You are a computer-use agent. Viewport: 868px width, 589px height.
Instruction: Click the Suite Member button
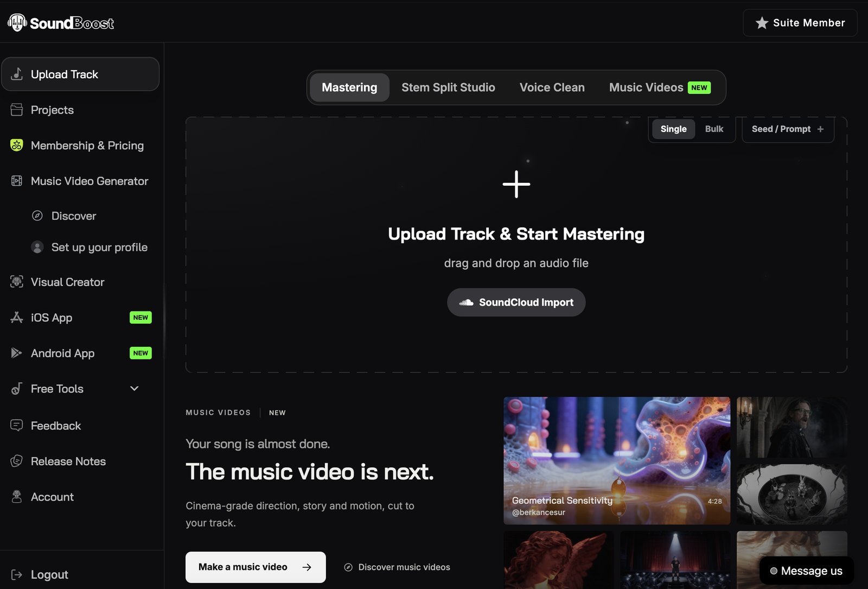tap(800, 23)
